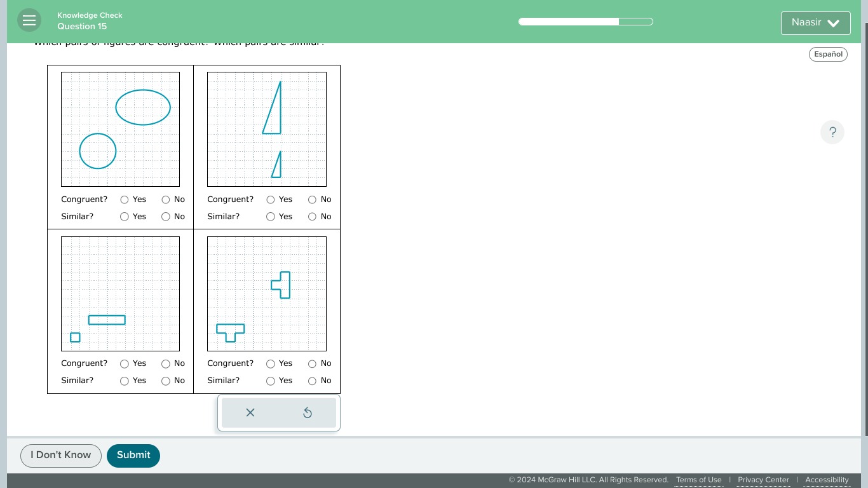This screenshot has width=868, height=488.
Task: Select Congruent No for the rectangles
Action: [x=166, y=364]
